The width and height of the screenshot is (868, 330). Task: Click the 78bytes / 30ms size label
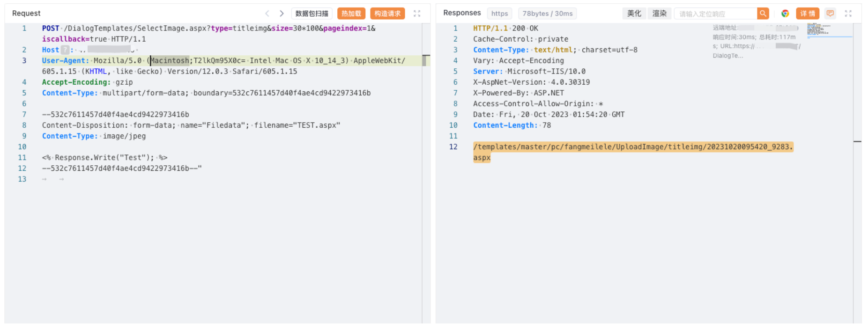(547, 14)
